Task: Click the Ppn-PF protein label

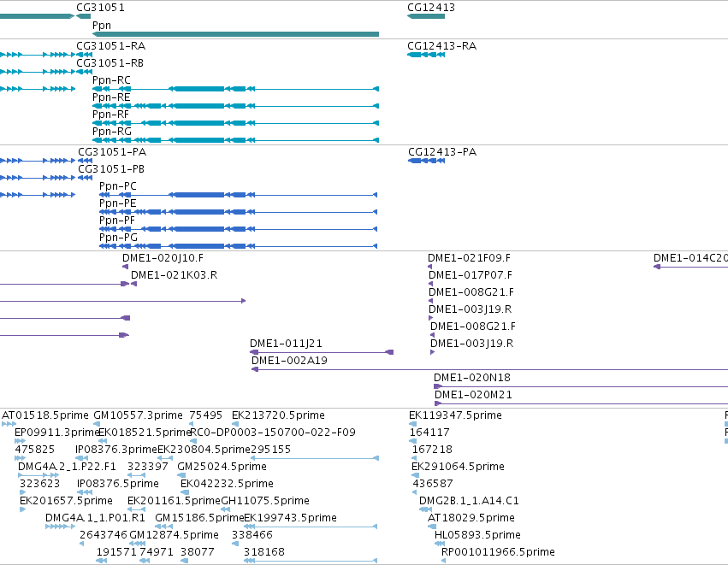Action: tap(117, 221)
